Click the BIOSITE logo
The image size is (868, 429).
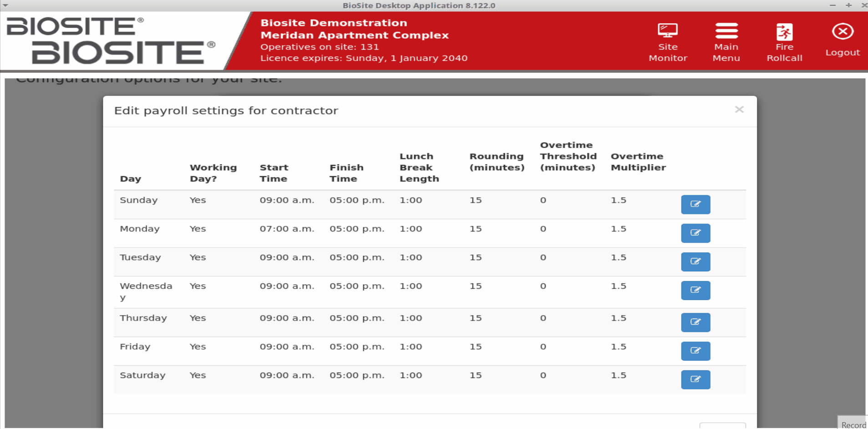(x=111, y=41)
